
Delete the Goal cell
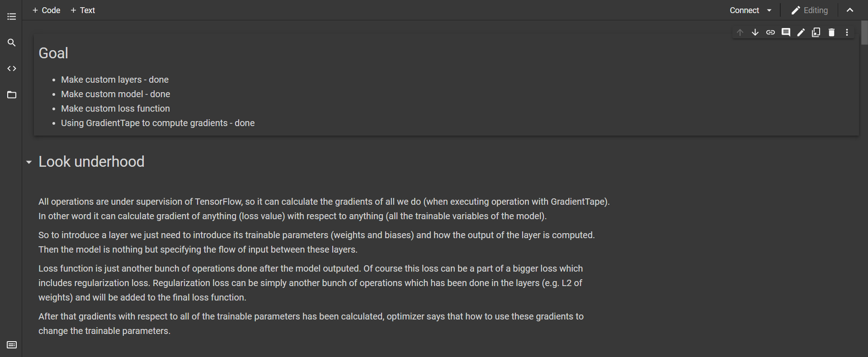point(831,32)
